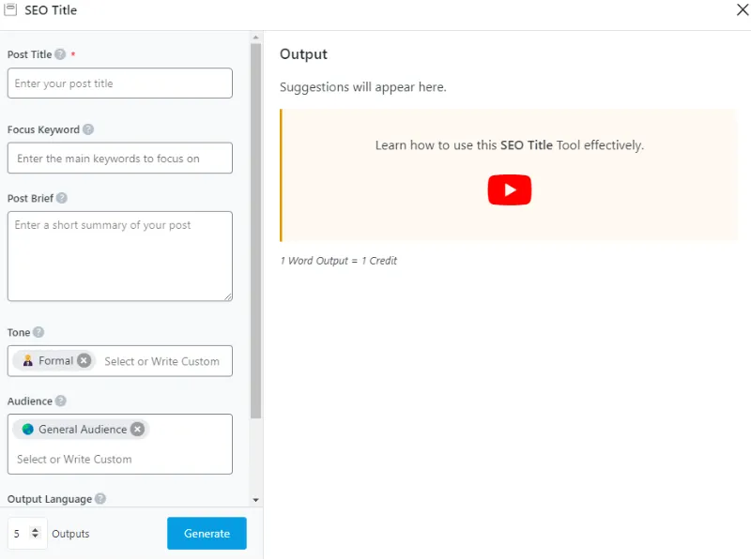Click the scrollbar down arrow in form panel
Image resolution: width=751 pixels, height=560 pixels.
pos(256,500)
